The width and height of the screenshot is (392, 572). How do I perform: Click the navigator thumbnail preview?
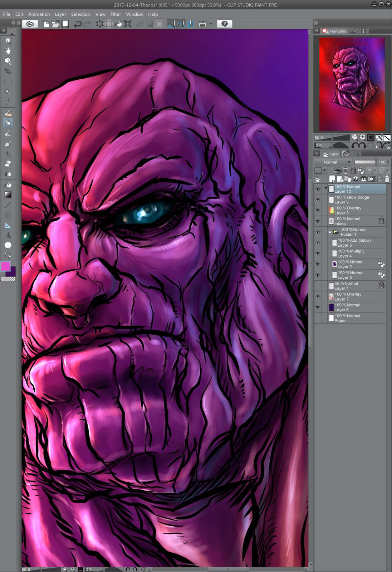[x=352, y=84]
